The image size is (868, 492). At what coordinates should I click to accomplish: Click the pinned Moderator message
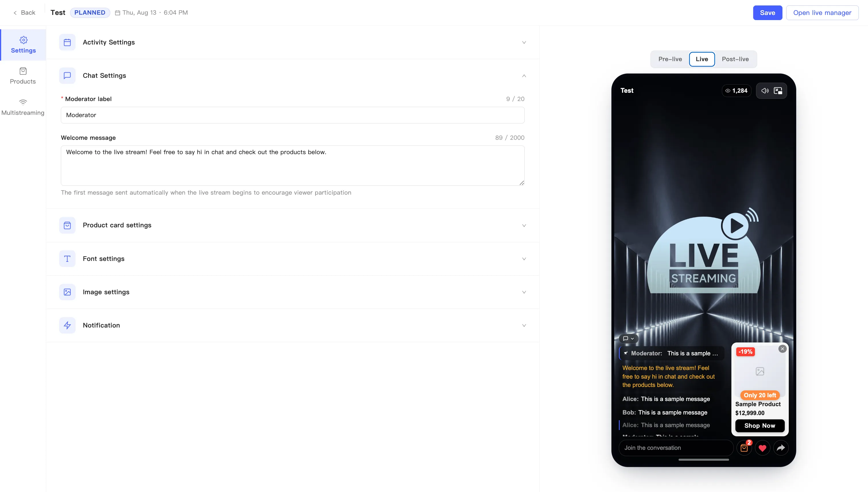(671, 353)
